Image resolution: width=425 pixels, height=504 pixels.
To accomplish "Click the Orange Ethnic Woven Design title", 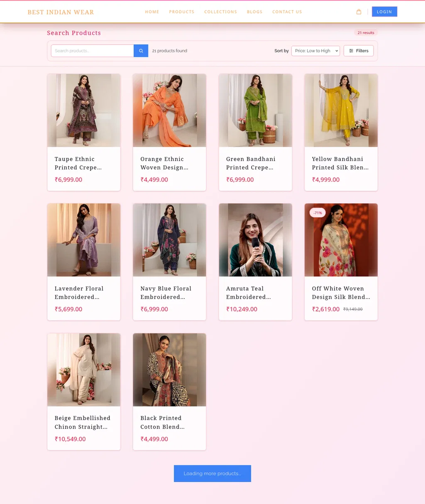I will coord(164,163).
